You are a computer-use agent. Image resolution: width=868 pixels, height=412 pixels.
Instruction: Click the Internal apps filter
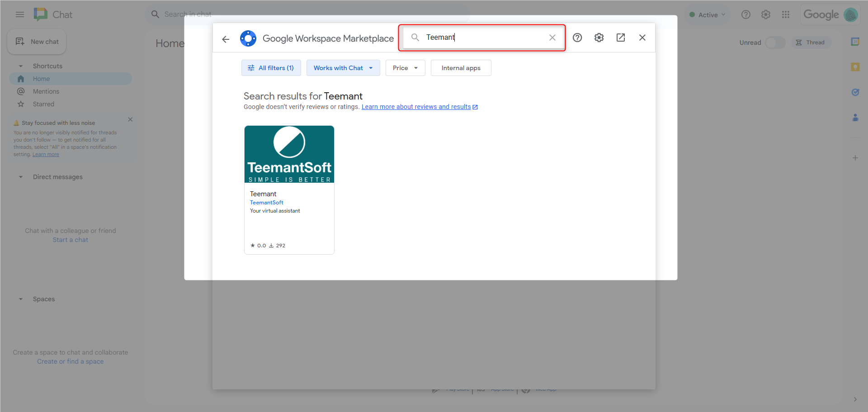461,68
